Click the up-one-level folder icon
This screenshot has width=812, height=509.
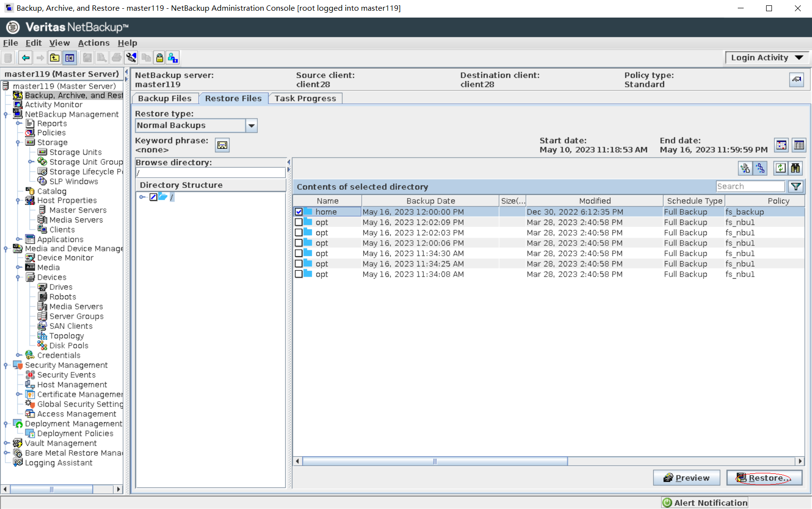(x=55, y=58)
